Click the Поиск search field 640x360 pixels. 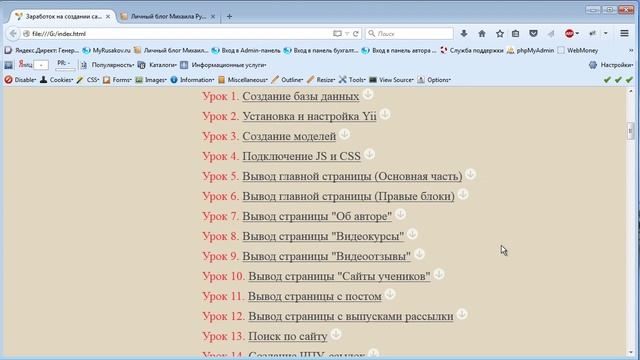[409, 34]
